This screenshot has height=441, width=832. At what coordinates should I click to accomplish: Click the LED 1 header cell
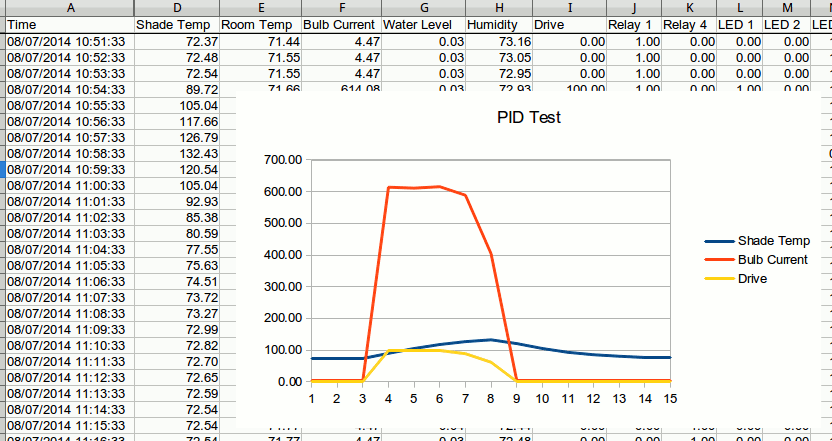(740, 25)
